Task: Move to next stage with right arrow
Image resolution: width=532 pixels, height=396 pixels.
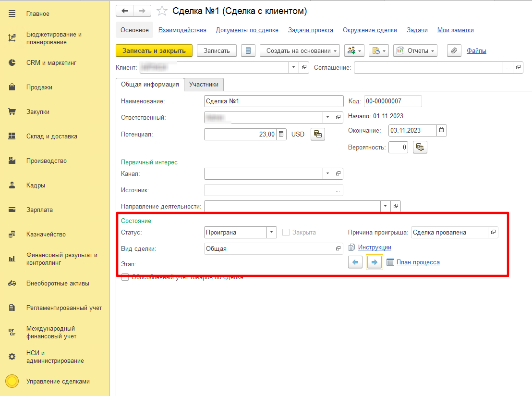Action: coord(375,262)
